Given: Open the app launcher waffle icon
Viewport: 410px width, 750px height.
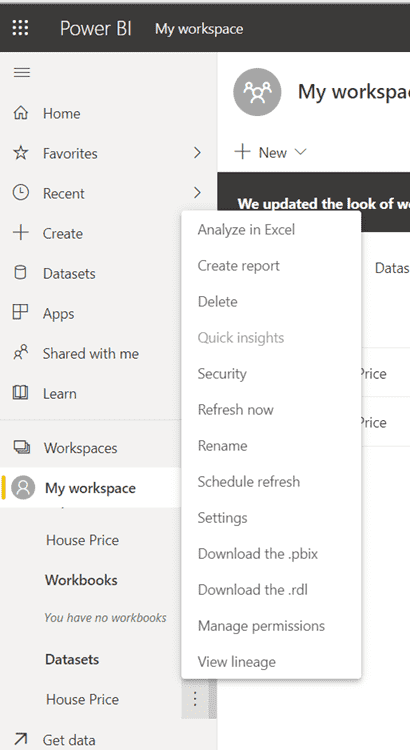Looking at the screenshot, I should click(20, 28).
